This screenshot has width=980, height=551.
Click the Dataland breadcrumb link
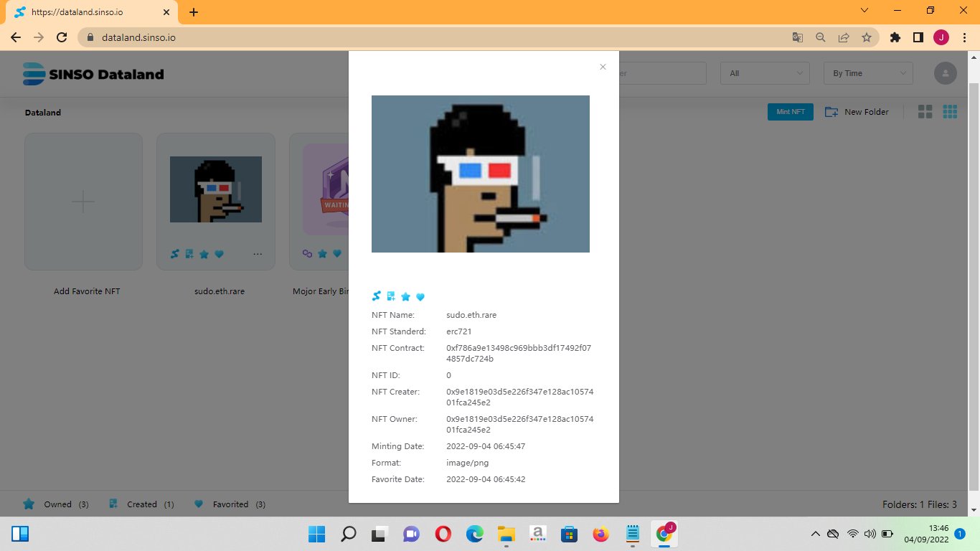43,113
